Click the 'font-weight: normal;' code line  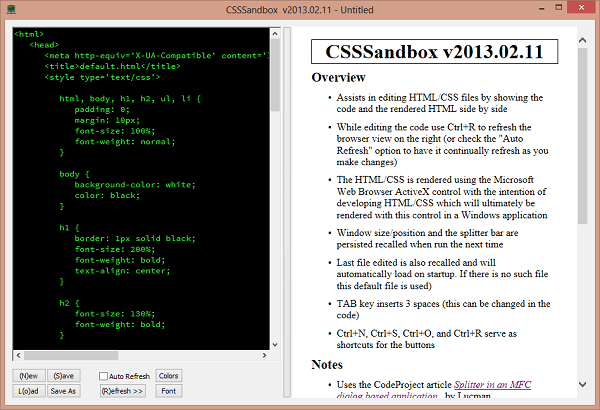pyautogui.click(x=125, y=142)
